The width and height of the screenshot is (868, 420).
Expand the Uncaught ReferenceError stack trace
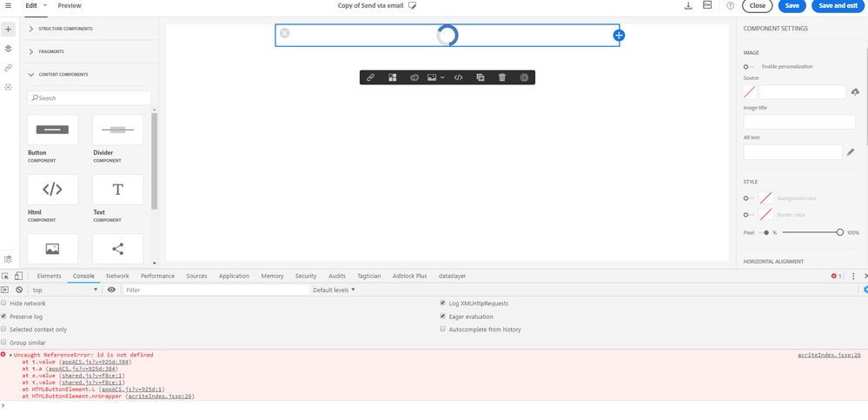pos(11,355)
